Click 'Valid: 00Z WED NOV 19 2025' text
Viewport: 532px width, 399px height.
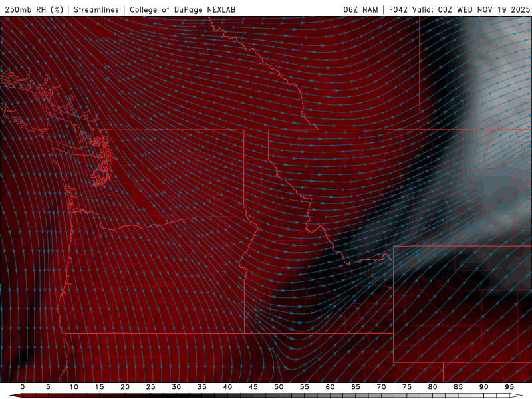(x=471, y=9)
